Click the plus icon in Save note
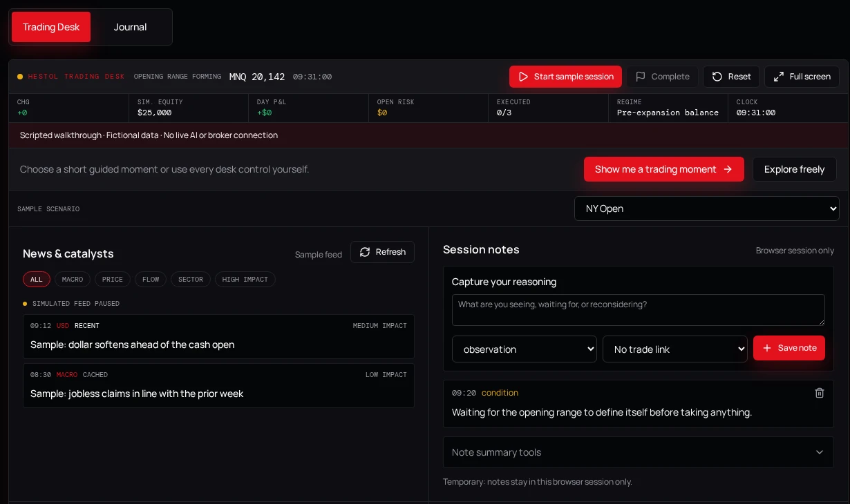Viewport: 850px width, 504px height. tap(767, 348)
